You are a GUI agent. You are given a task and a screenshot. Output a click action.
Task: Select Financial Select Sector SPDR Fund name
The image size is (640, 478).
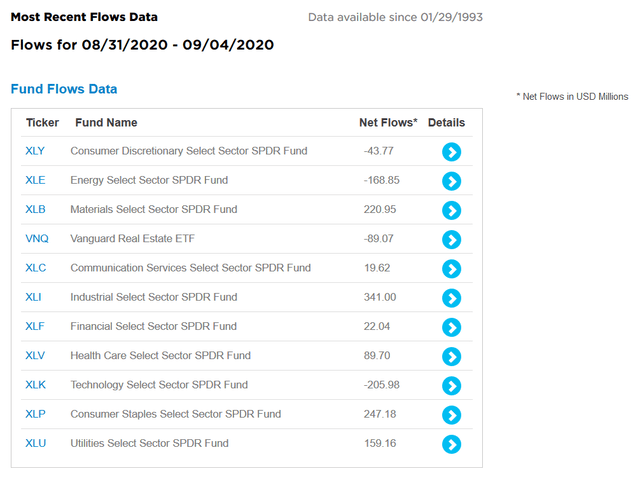click(153, 326)
